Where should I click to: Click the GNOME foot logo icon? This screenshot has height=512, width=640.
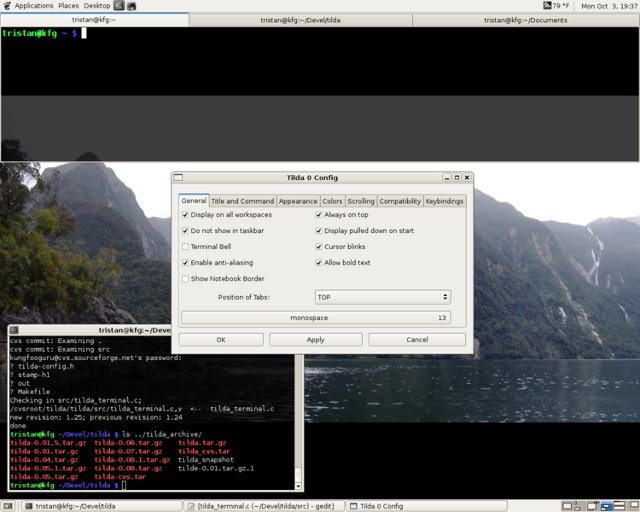pos(7,6)
